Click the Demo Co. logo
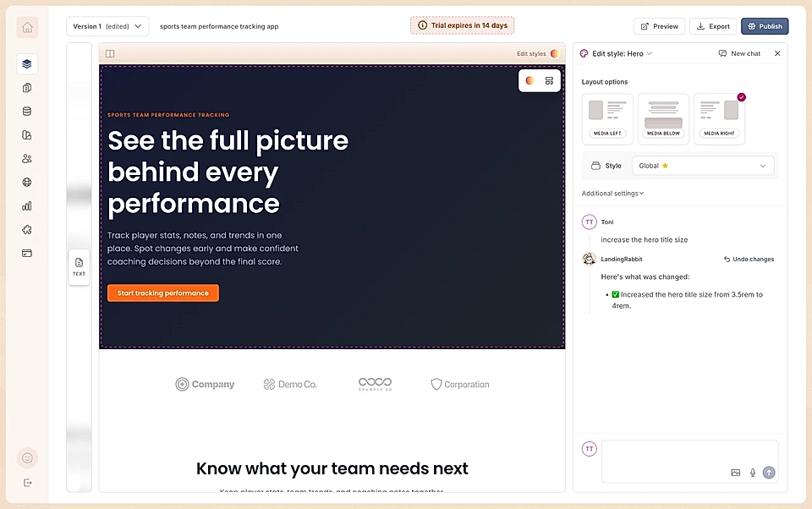 tap(290, 384)
